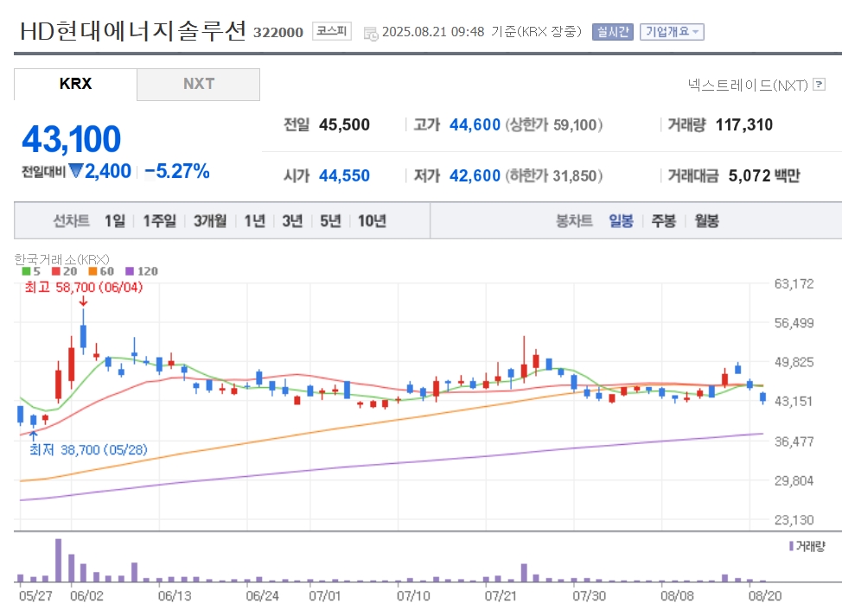Click the 06/02 date on the chart axis
Screen dimensions: 842x616
pyautogui.click(x=87, y=595)
